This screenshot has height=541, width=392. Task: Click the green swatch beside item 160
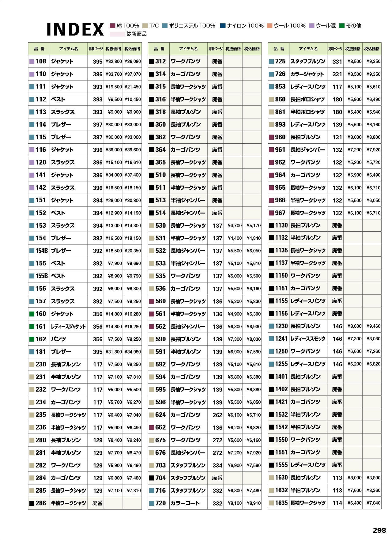(x=32, y=314)
